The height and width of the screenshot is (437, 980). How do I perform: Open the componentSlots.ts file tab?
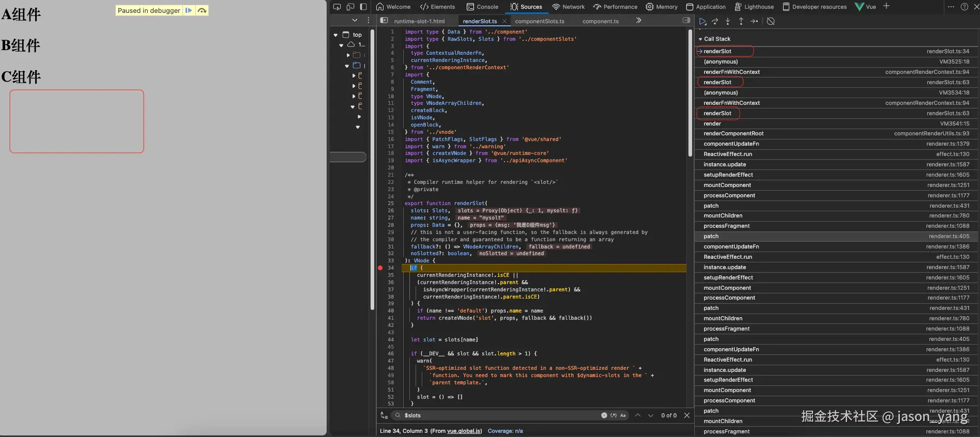point(539,21)
